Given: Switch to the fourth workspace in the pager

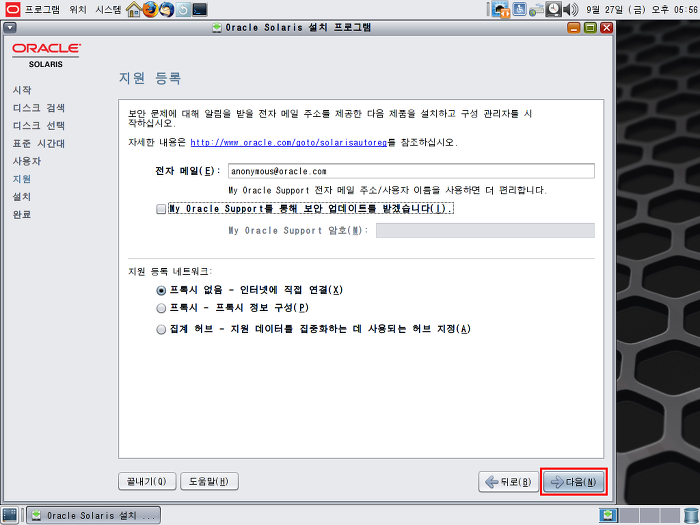Looking at the screenshot, I should [668, 515].
